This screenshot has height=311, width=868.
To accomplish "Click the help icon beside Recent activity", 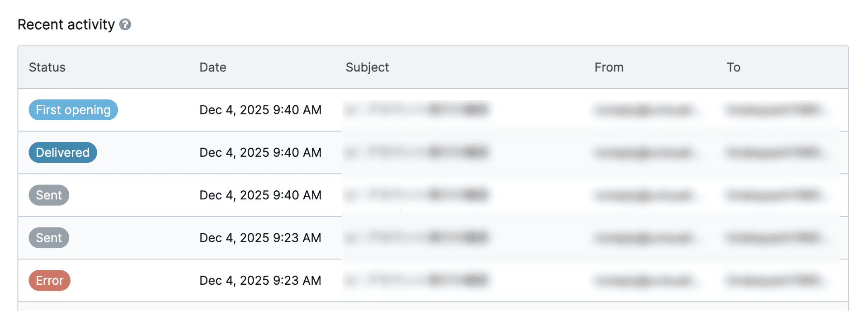I will [125, 24].
